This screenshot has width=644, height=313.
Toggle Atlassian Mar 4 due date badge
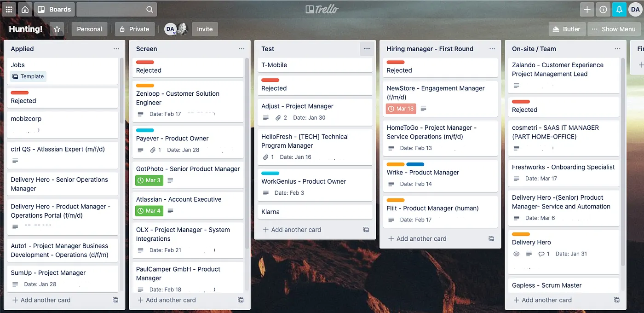[149, 211]
